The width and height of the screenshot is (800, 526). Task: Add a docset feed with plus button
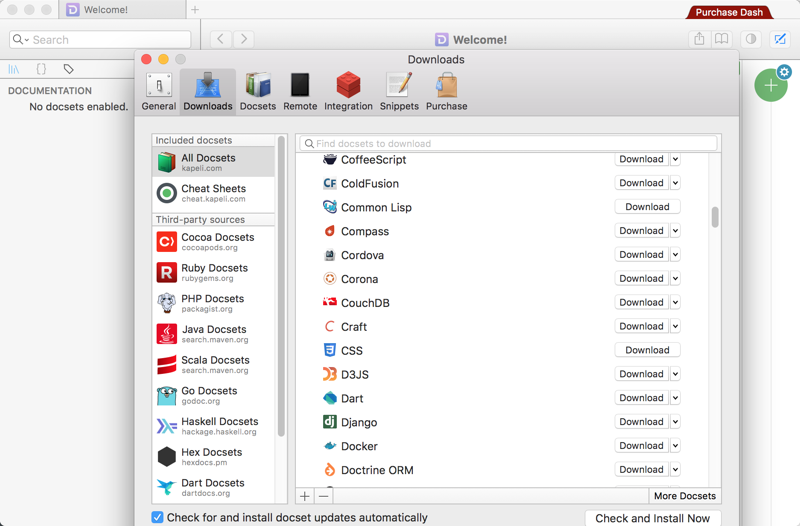tap(305, 496)
